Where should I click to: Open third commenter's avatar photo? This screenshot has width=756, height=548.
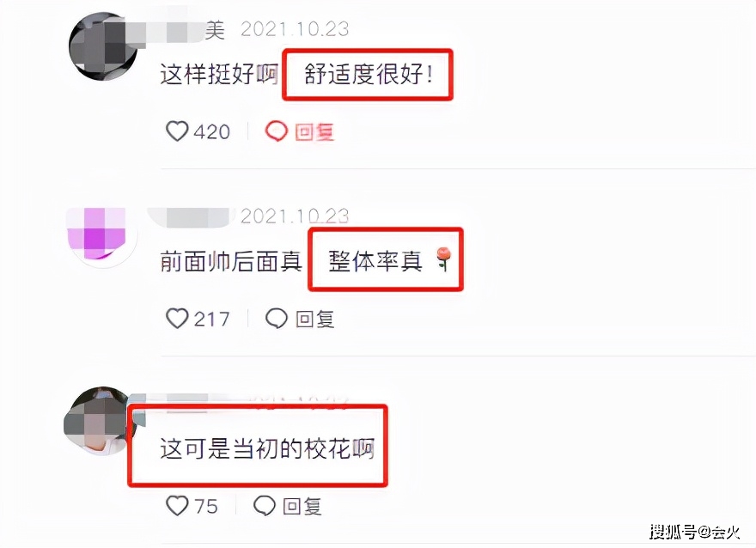pos(98,421)
